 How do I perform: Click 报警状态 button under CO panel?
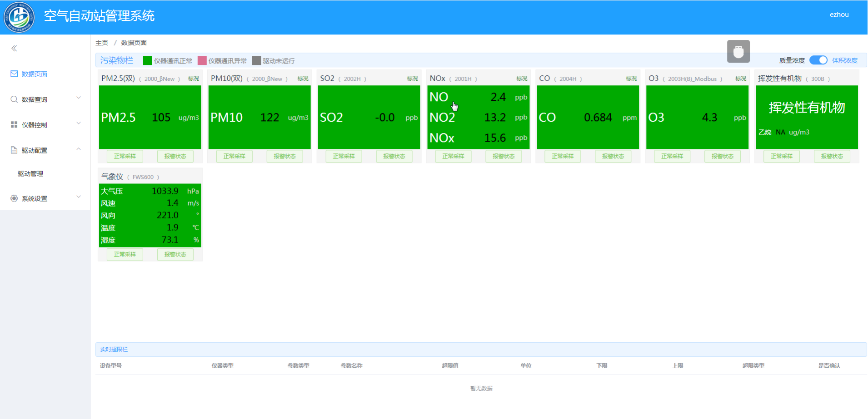coord(613,156)
